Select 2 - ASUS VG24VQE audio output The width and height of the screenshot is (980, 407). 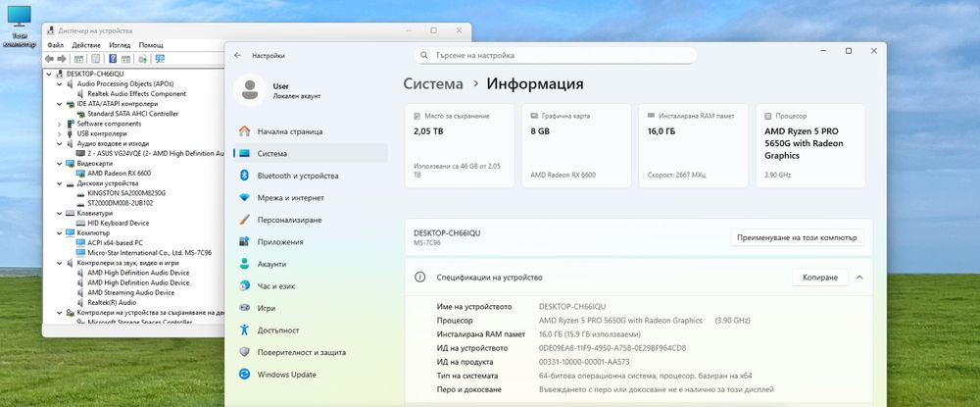[x=156, y=153]
